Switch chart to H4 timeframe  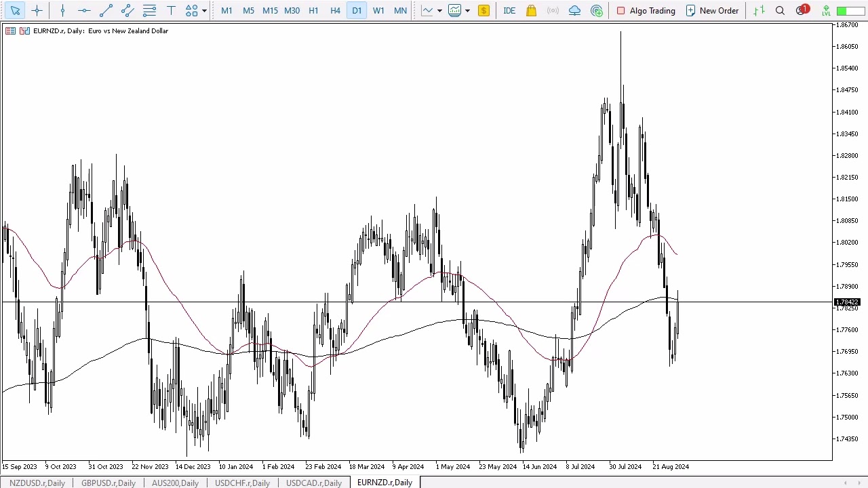coord(335,10)
